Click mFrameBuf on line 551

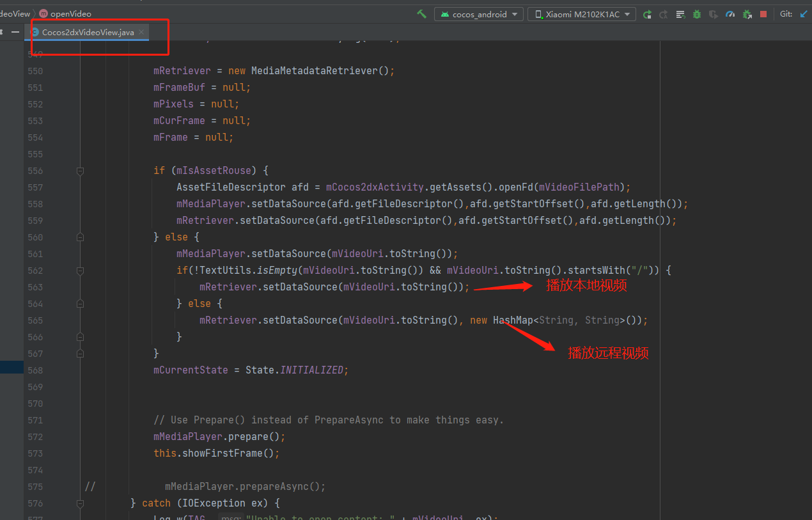pyautogui.click(x=179, y=88)
